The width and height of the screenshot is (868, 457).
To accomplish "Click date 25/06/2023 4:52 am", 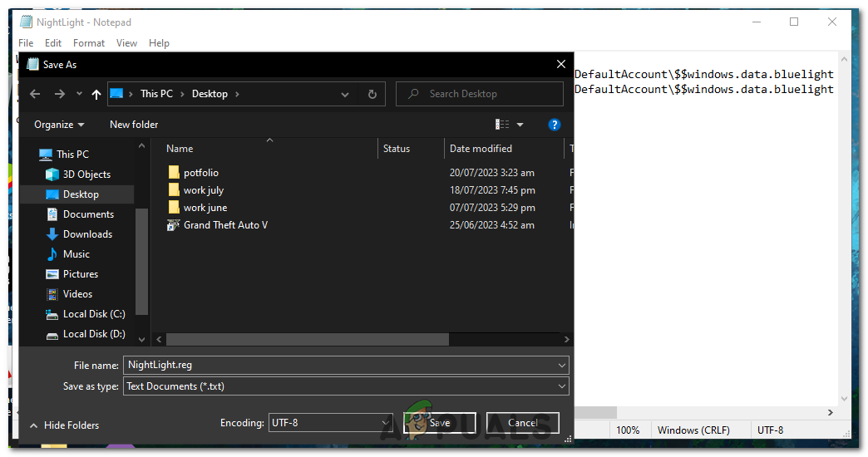I will [491, 225].
